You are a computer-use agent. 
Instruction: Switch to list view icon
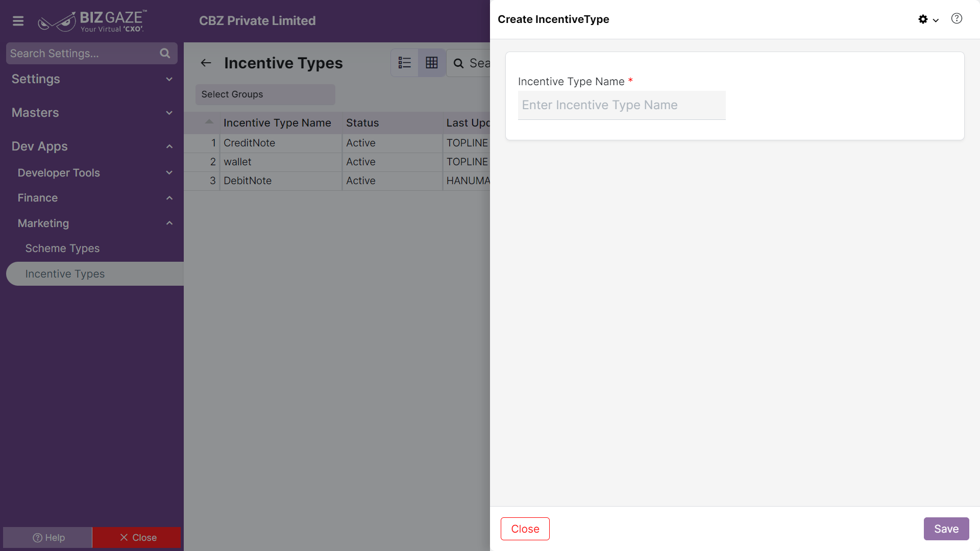click(405, 63)
